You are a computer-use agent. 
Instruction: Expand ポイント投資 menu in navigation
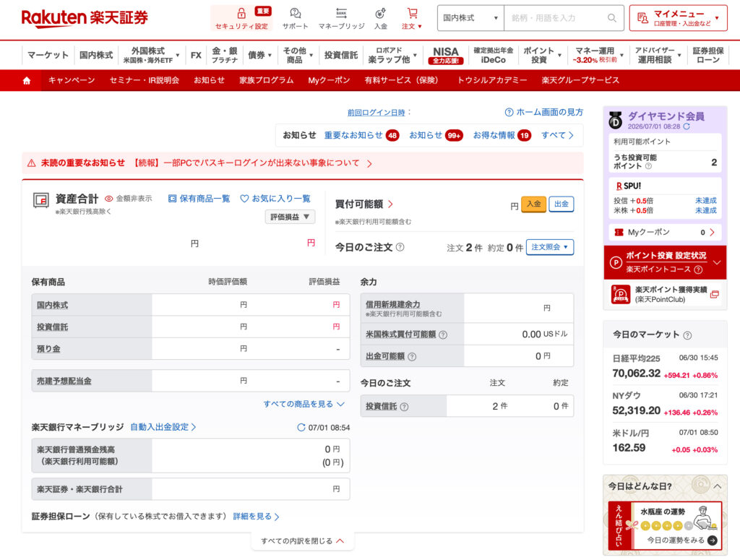tap(542, 55)
